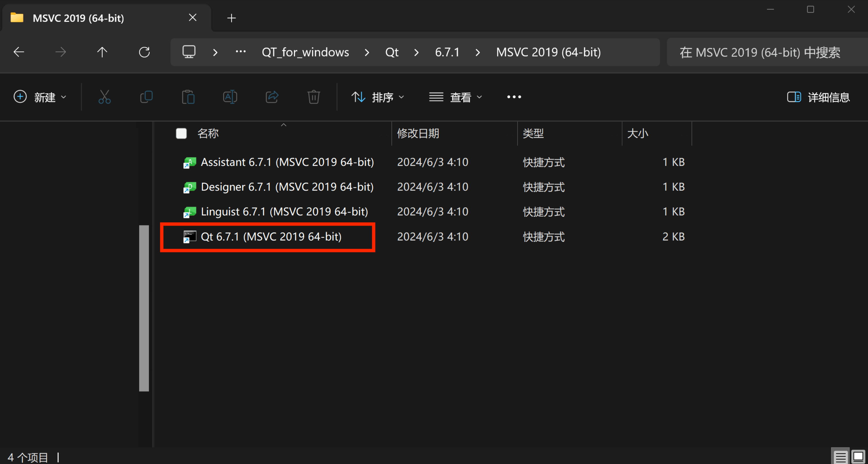
Task: Navigate to Qt via the breadcrumb
Action: (392, 52)
